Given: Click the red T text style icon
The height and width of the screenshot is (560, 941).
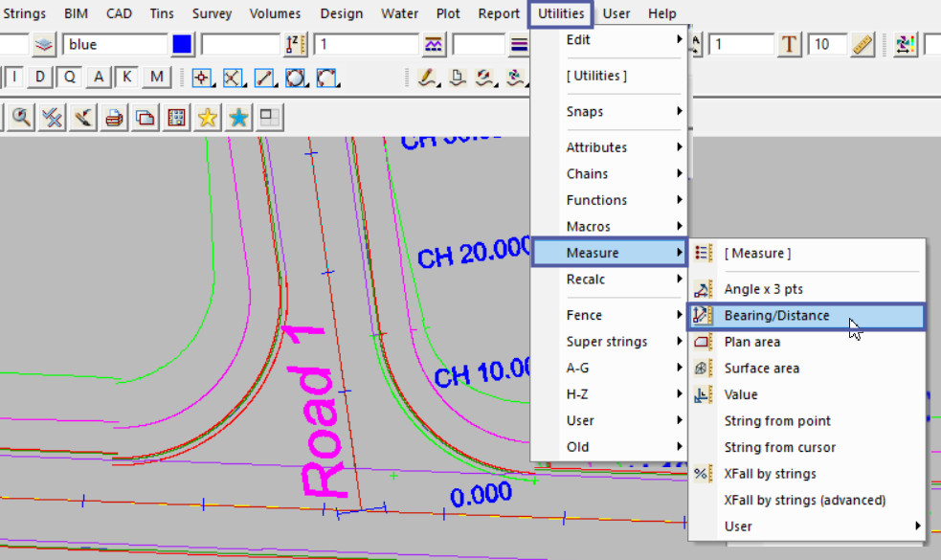Looking at the screenshot, I should 789,45.
